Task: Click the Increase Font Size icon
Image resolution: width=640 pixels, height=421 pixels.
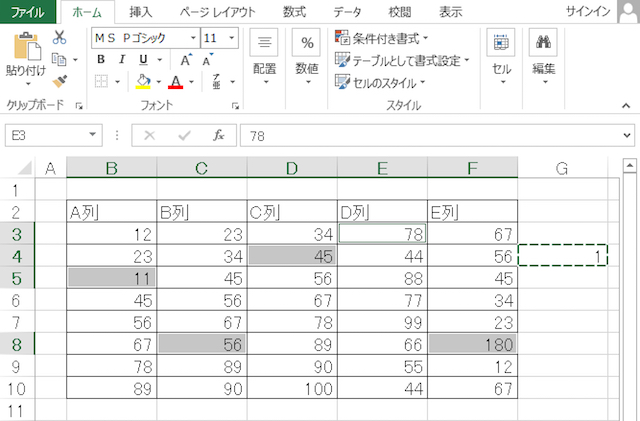Action: coord(187,60)
